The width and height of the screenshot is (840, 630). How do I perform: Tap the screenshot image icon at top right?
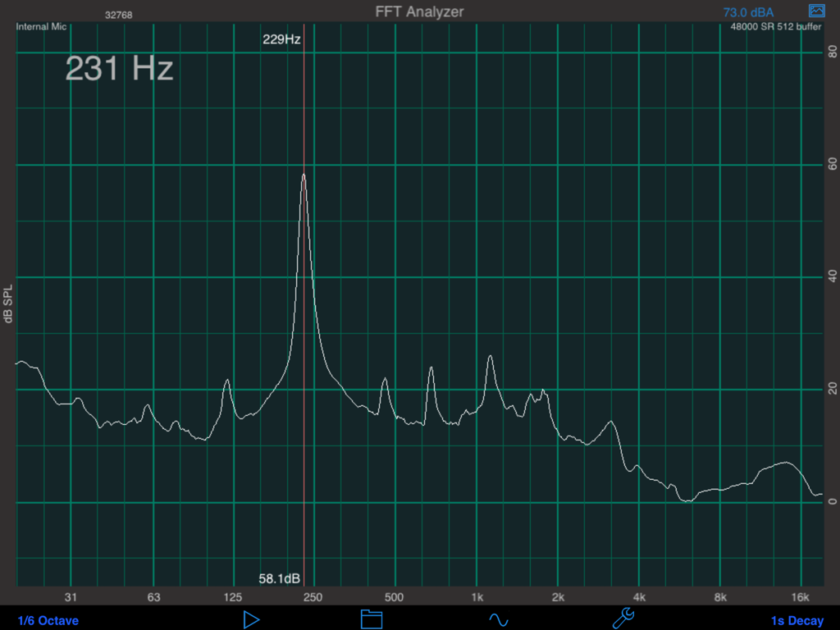point(816,11)
